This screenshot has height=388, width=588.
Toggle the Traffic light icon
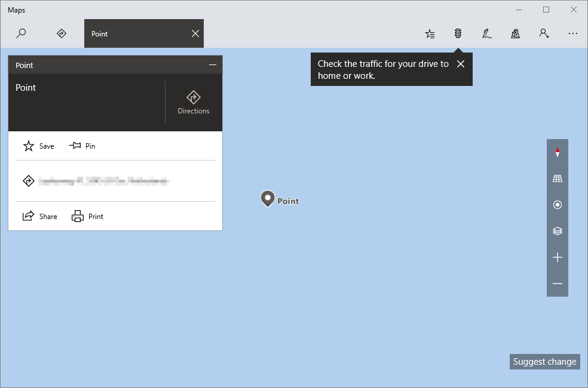click(x=458, y=33)
